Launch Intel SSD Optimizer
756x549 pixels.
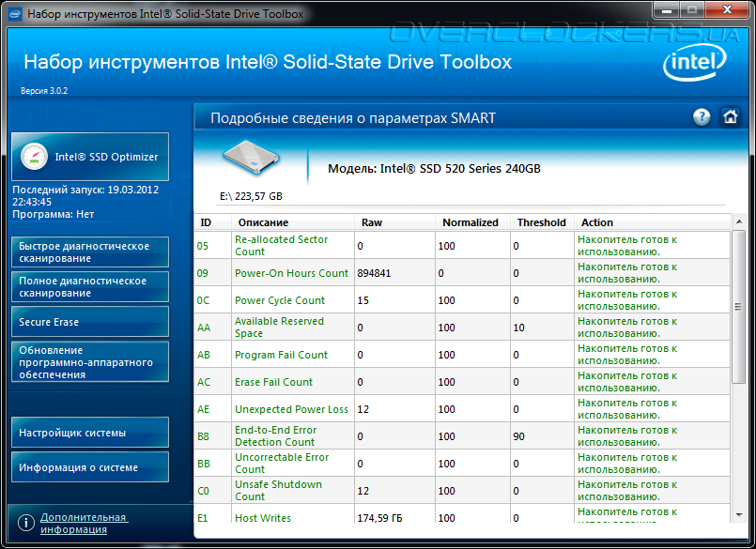[x=90, y=157]
